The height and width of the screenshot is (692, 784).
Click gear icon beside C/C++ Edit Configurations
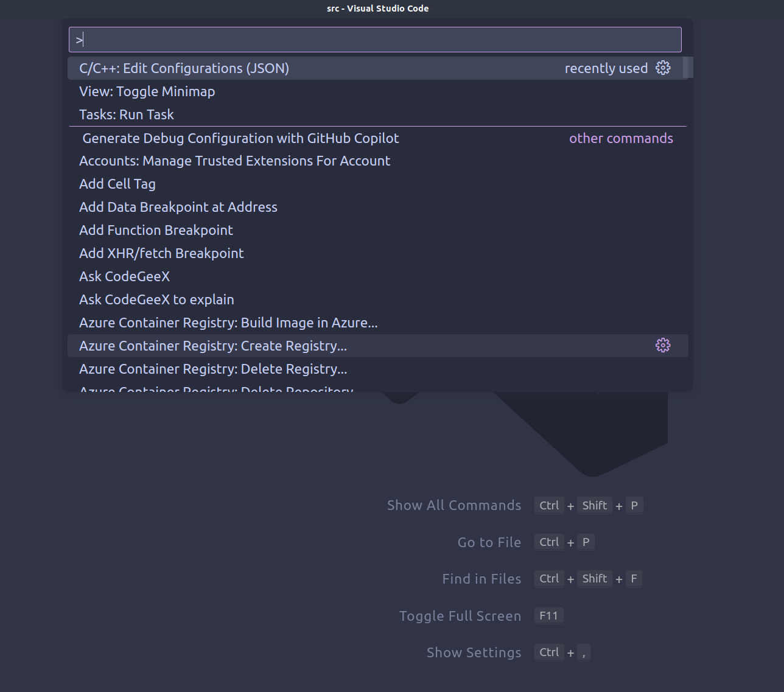tap(663, 68)
